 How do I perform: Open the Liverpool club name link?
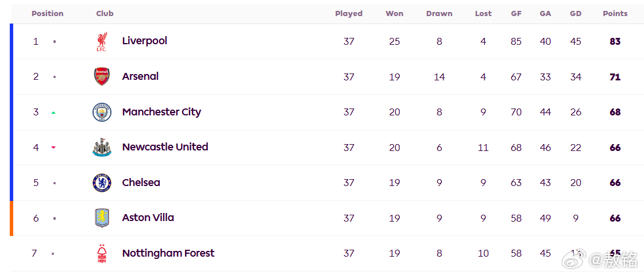click(145, 41)
